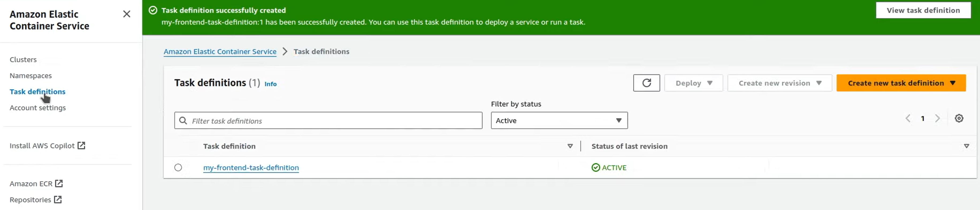Open the Create new revision dropdown
The width and height of the screenshot is (980, 210).
tap(779, 83)
